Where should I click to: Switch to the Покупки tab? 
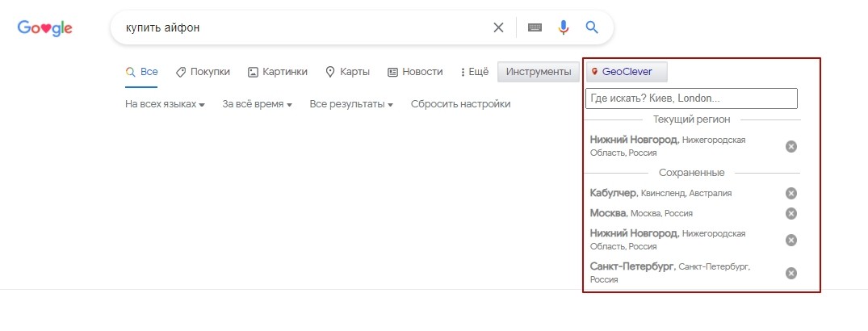point(203,72)
